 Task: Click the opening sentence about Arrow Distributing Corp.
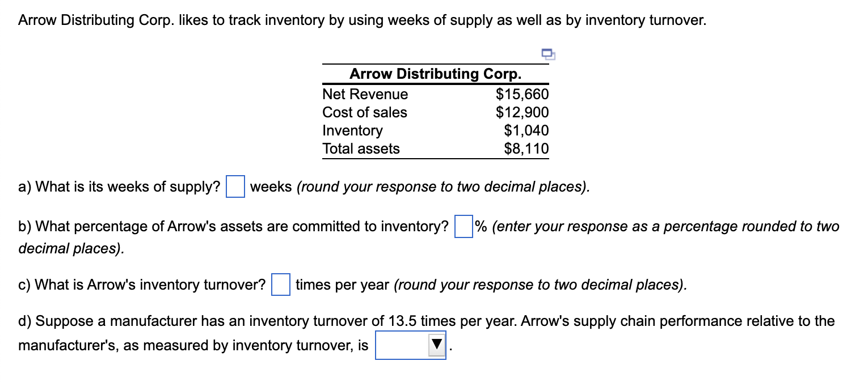tap(361, 20)
